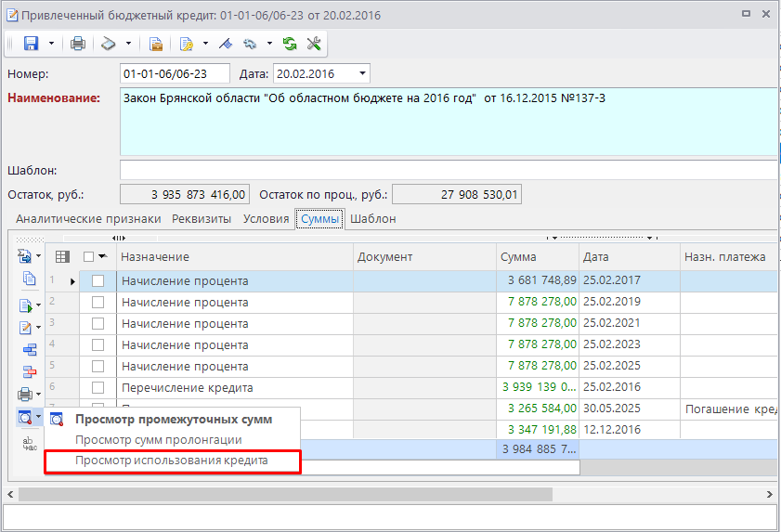Click the green refresh arrows icon

290,44
